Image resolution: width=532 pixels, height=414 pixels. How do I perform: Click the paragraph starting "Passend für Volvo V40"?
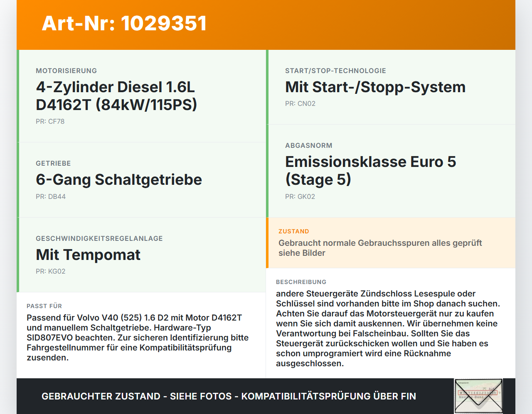(138, 338)
